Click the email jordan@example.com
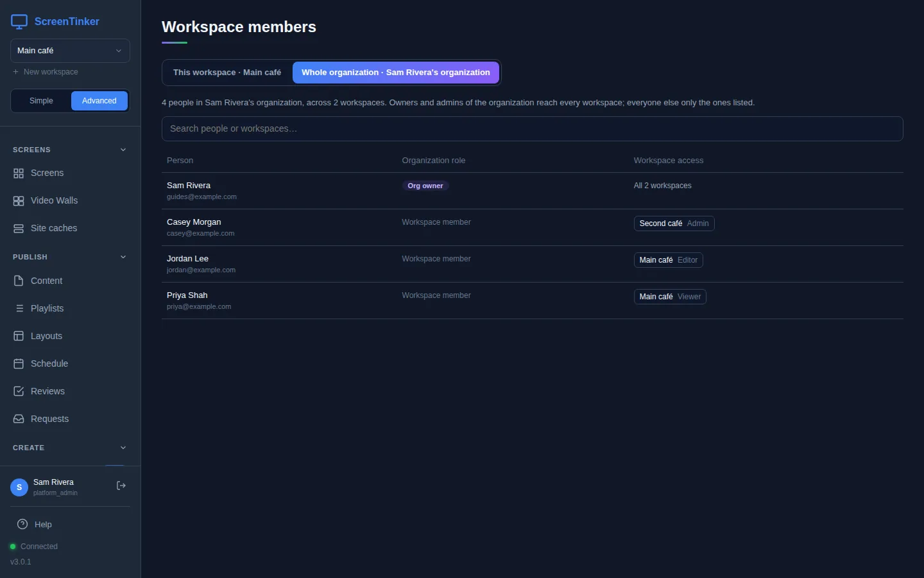The image size is (924, 578). coord(201,270)
